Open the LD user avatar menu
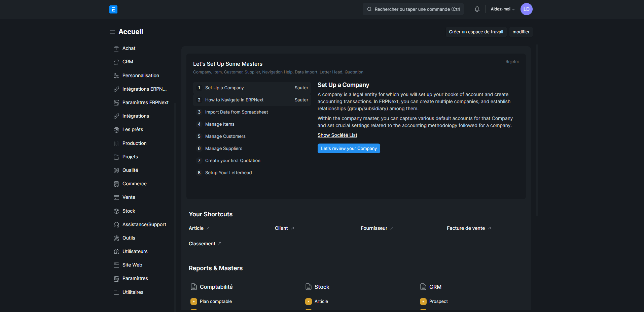Viewport: 644px width, 312px height. click(x=526, y=9)
